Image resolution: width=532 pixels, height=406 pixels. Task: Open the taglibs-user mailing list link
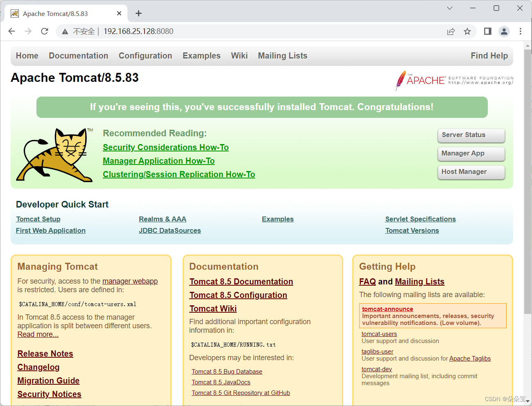pos(377,352)
